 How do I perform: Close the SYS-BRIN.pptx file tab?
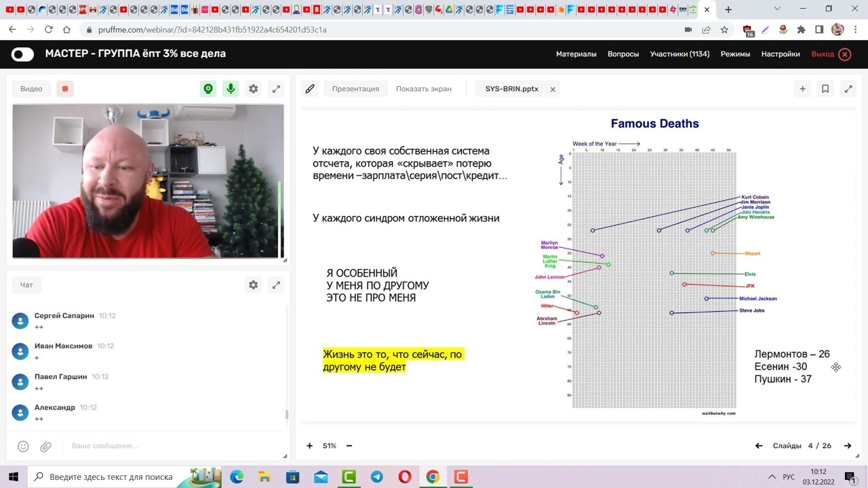(x=553, y=89)
